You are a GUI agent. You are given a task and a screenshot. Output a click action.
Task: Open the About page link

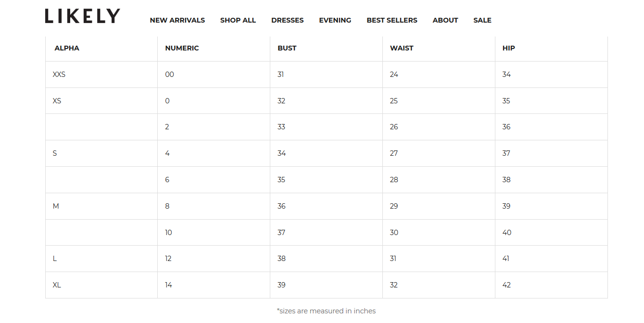(x=445, y=20)
